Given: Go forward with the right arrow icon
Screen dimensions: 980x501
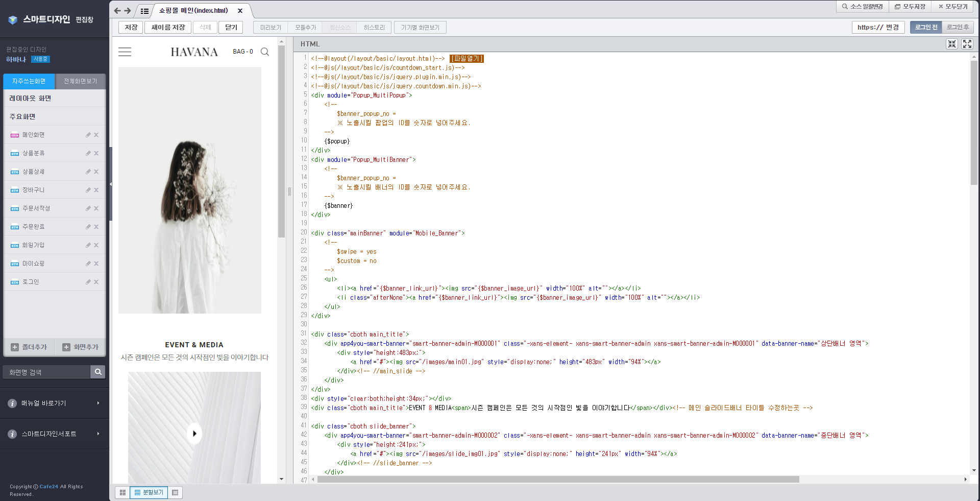Looking at the screenshot, I should pos(128,10).
